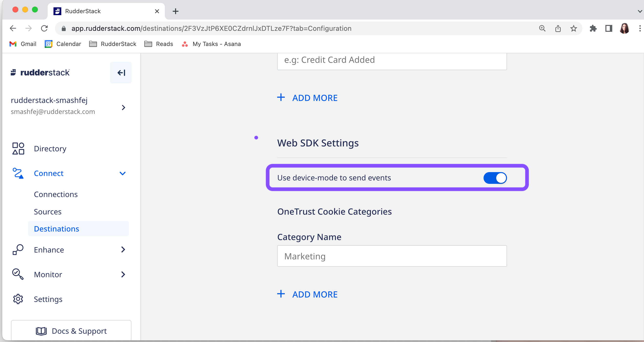The height and width of the screenshot is (342, 644).
Task: Toggle device-mode to send events switch
Action: [x=495, y=178]
